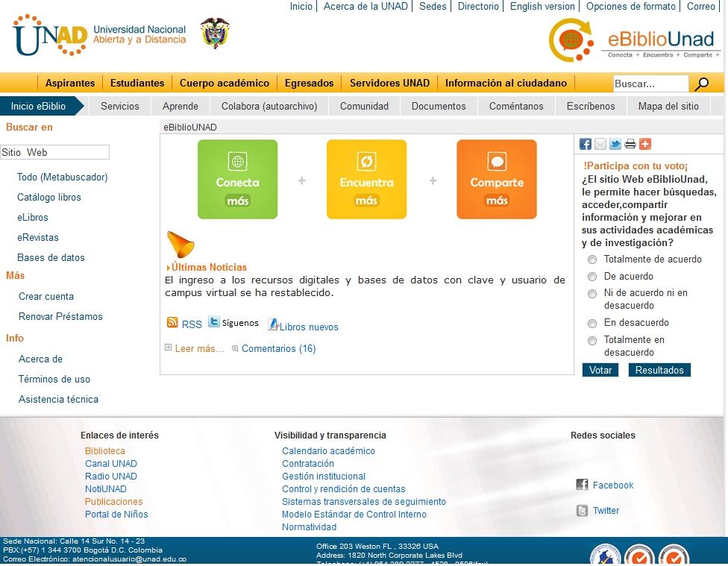Click the green Conecta más tile

[x=237, y=179]
